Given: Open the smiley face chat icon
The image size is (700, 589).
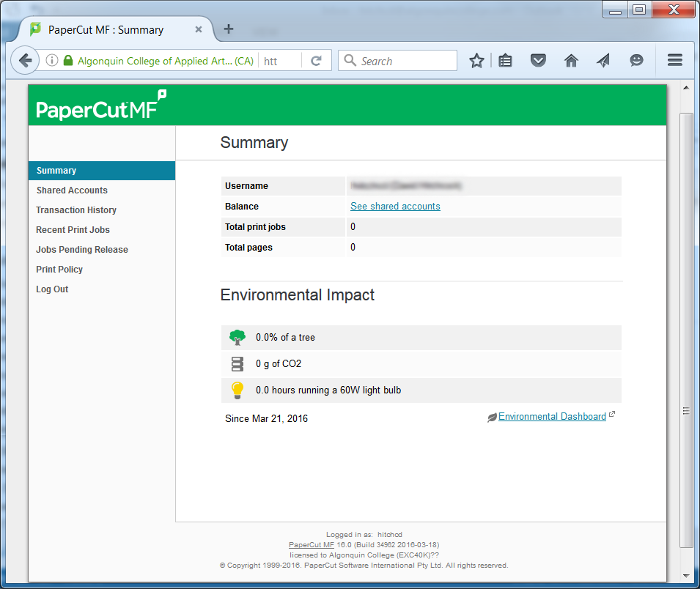Looking at the screenshot, I should point(636,61).
